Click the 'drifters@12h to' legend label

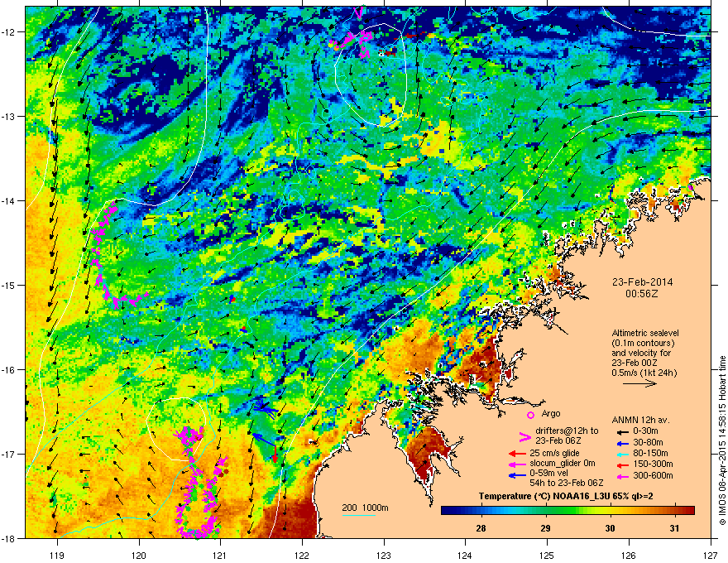click(567, 431)
